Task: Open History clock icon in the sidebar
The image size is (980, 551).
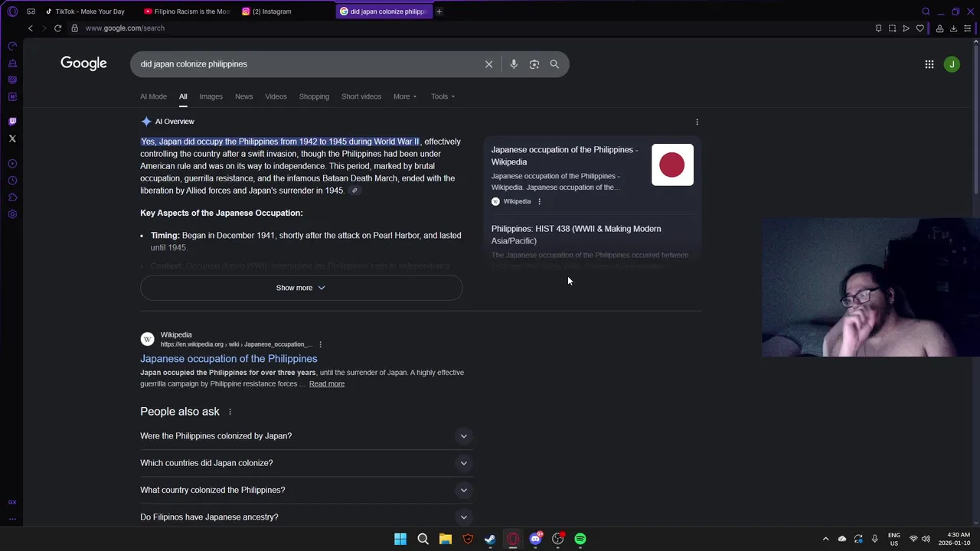Action: 12,181
